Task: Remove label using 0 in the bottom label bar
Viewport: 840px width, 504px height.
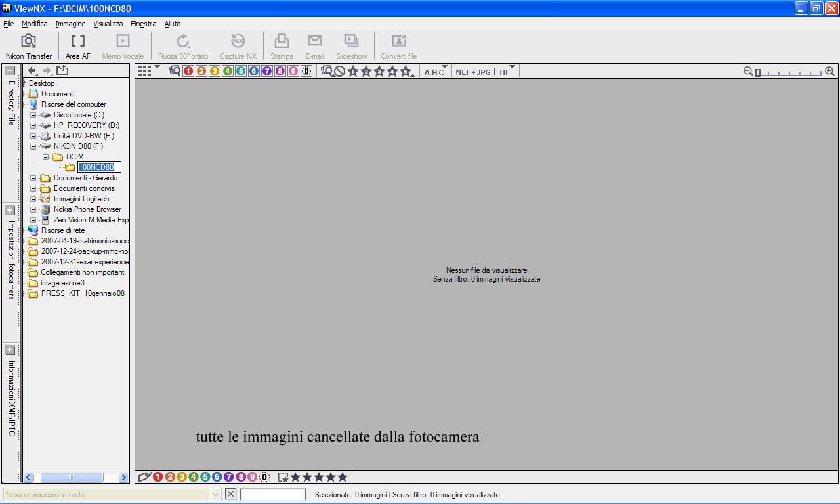Action: 264,477
